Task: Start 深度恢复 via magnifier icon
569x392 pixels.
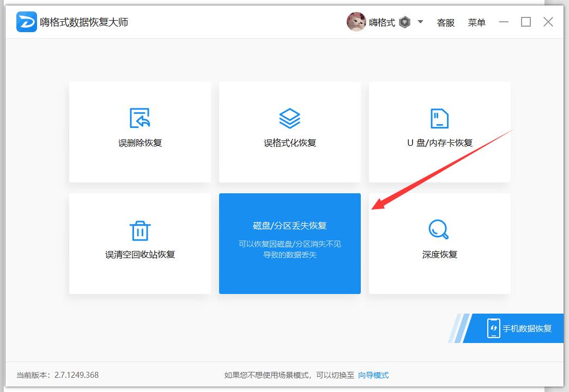Action: (x=439, y=229)
